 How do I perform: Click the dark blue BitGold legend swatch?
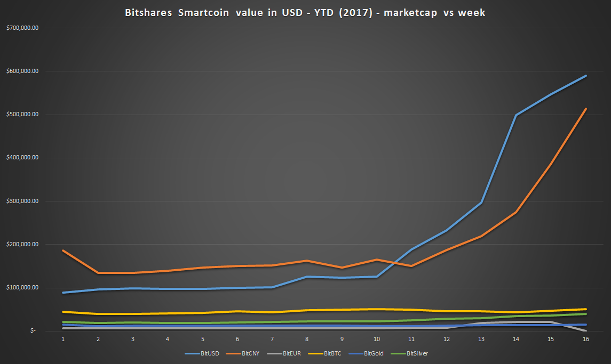(x=356, y=354)
